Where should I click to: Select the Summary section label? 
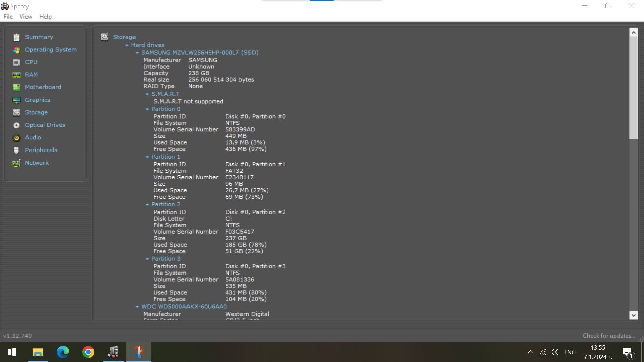pyautogui.click(x=39, y=37)
